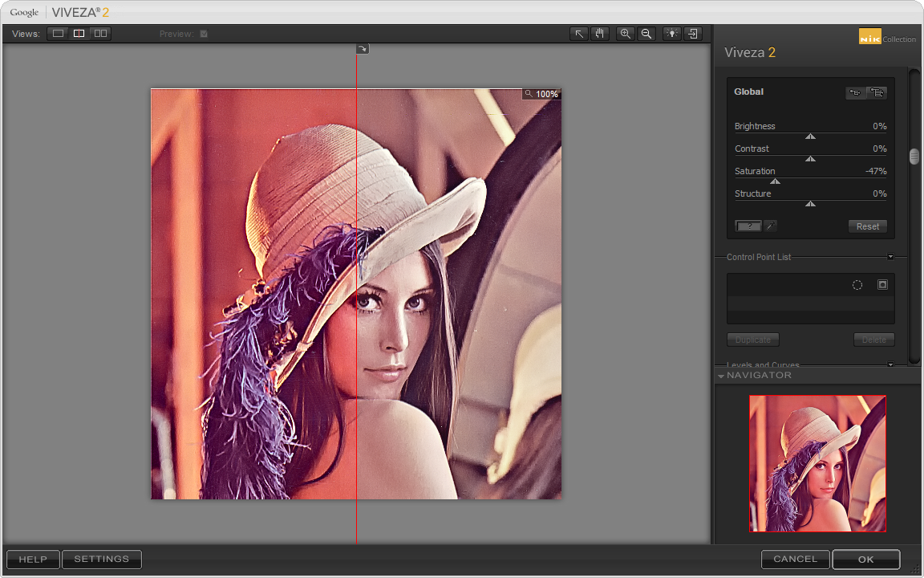Viewport: 924px width, 578px height.
Task: Click the right panel scrollbar handle
Action: pyautogui.click(x=914, y=157)
